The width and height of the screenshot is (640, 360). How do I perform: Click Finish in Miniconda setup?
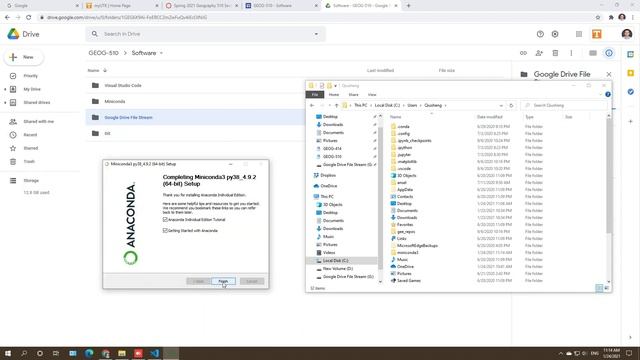pyautogui.click(x=223, y=281)
